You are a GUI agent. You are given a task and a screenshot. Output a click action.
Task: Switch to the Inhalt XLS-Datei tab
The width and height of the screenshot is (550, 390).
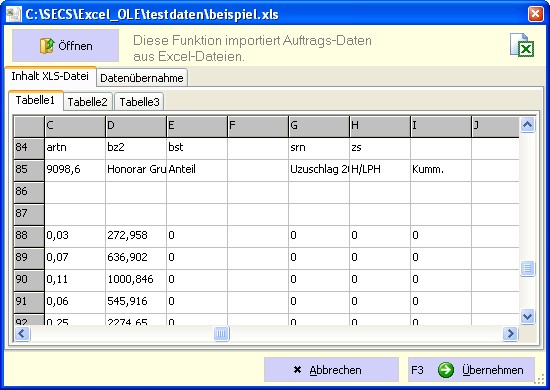(50, 76)
